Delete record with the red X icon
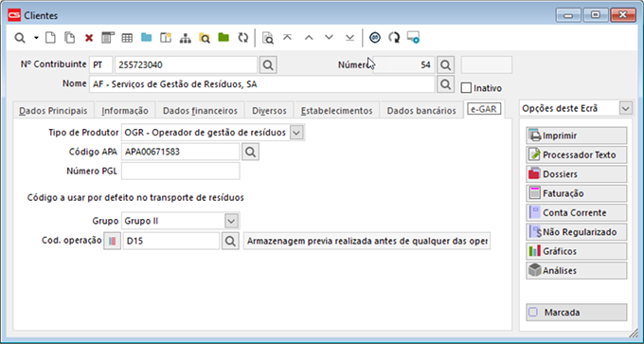This screenshot has width=644, height=344. 89,38
